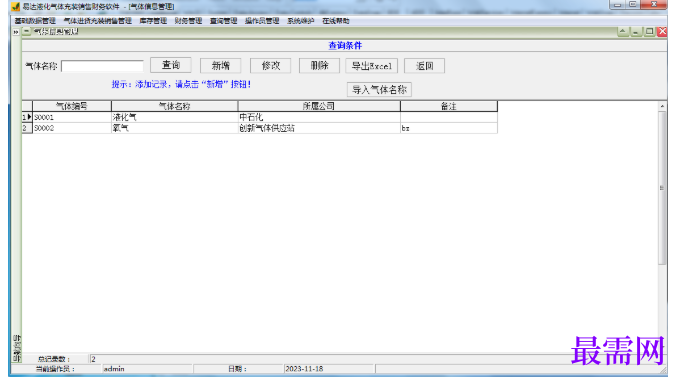683x382 pixels.
Task: Click the 所属公司 column header
Action: pos(319,106)
